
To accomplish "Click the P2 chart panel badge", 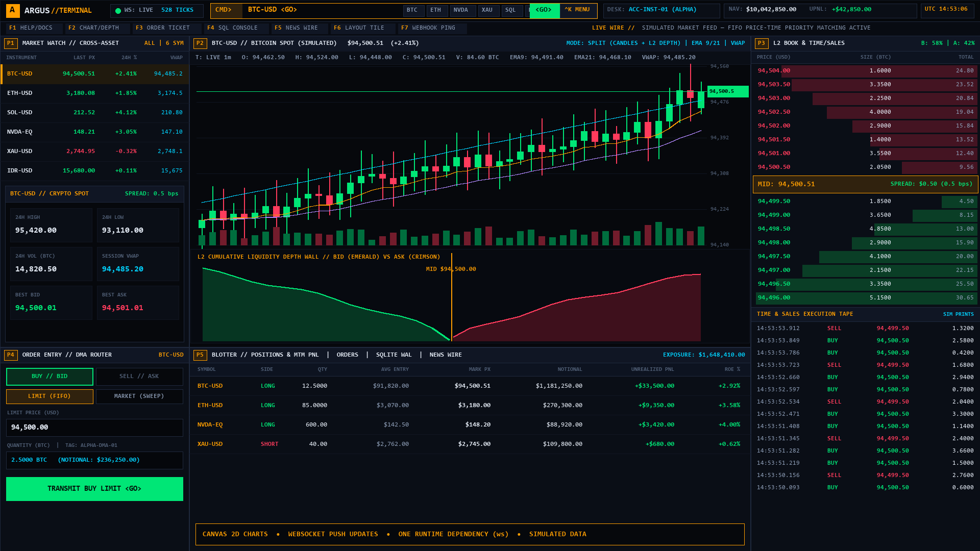I will point(200,43).
